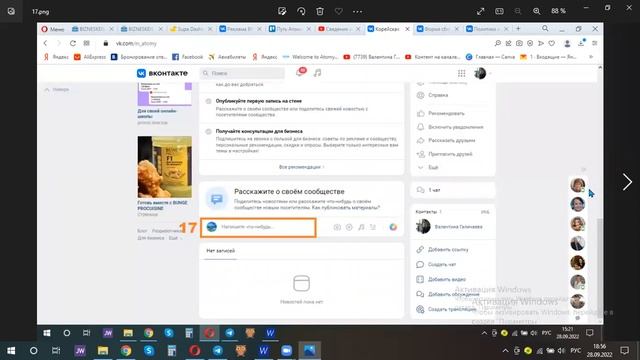
Task: Tick the Получайте консультации для бизнеса circle
Action: click(x=208, y=131)
